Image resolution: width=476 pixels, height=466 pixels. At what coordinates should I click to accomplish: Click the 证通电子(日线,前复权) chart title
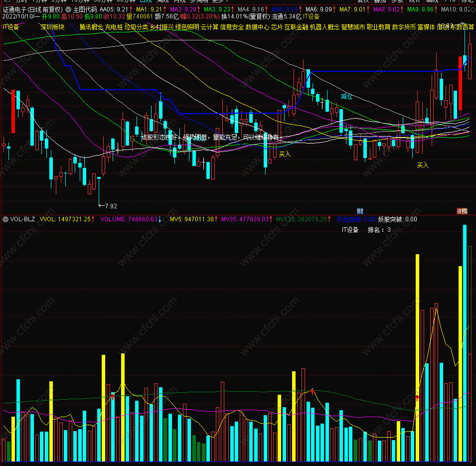(33, 9)
